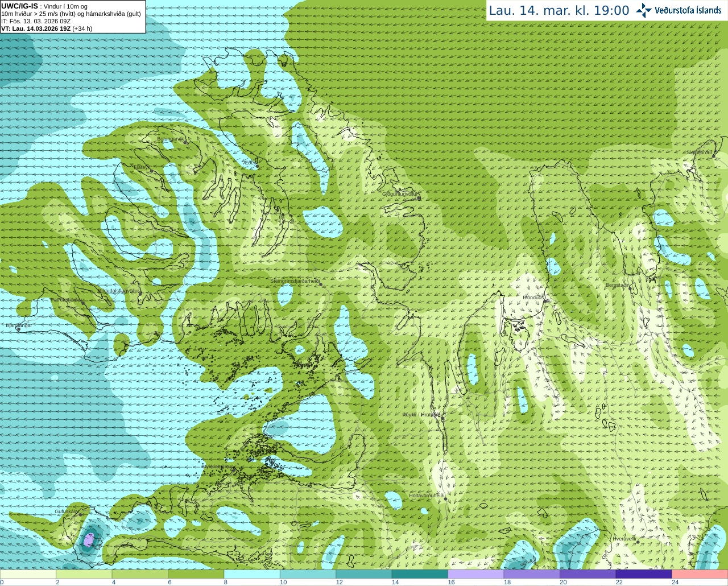Click the Patreksfjörður station label

click(x=67, y=300)
